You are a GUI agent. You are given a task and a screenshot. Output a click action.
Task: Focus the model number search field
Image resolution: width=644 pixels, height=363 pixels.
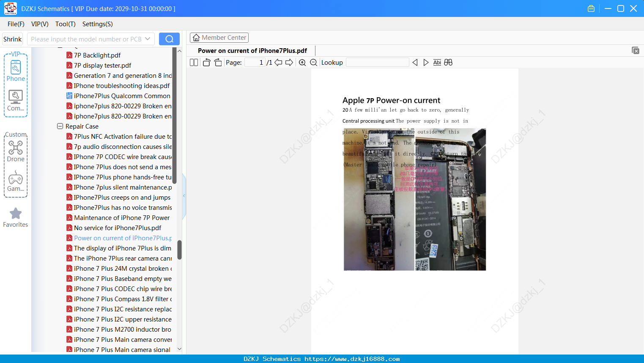86,39
